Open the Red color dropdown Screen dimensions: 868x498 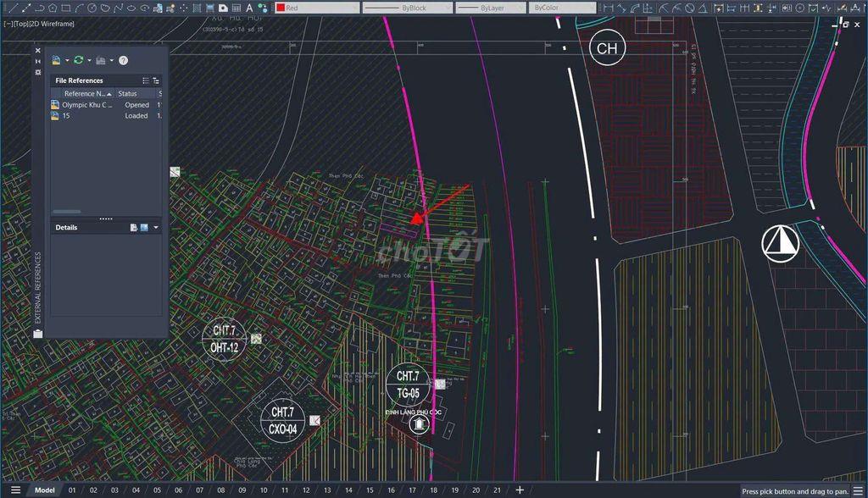[x=317, y=8]
